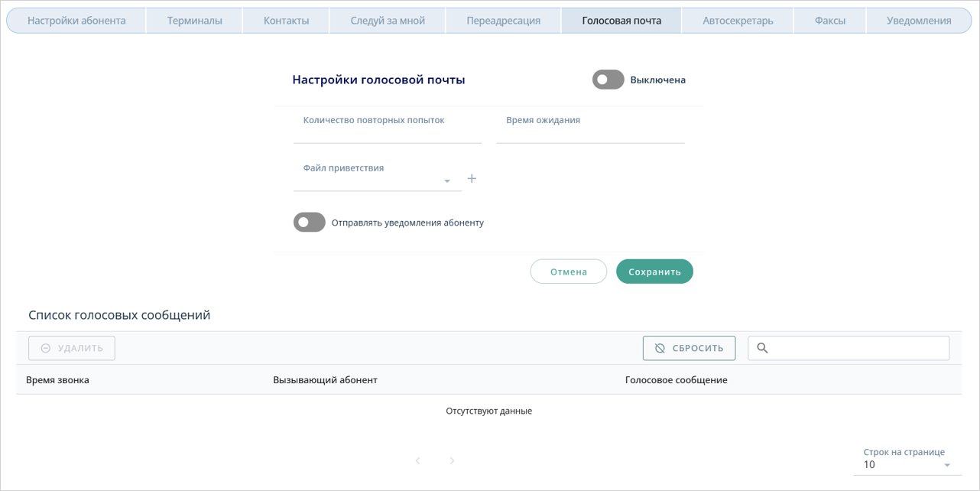Go to next page arrow
The height and width of the screenshot is (491, 980).
tap(452, 461)
